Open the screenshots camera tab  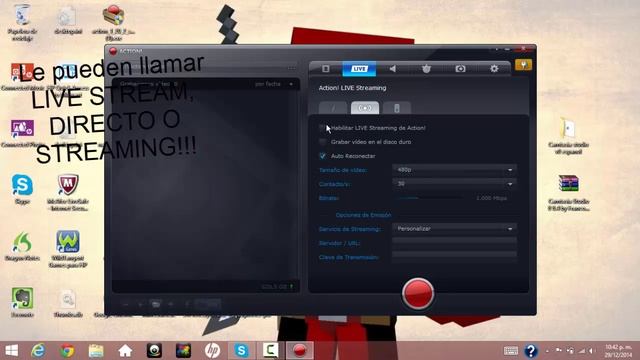point(460,69)
